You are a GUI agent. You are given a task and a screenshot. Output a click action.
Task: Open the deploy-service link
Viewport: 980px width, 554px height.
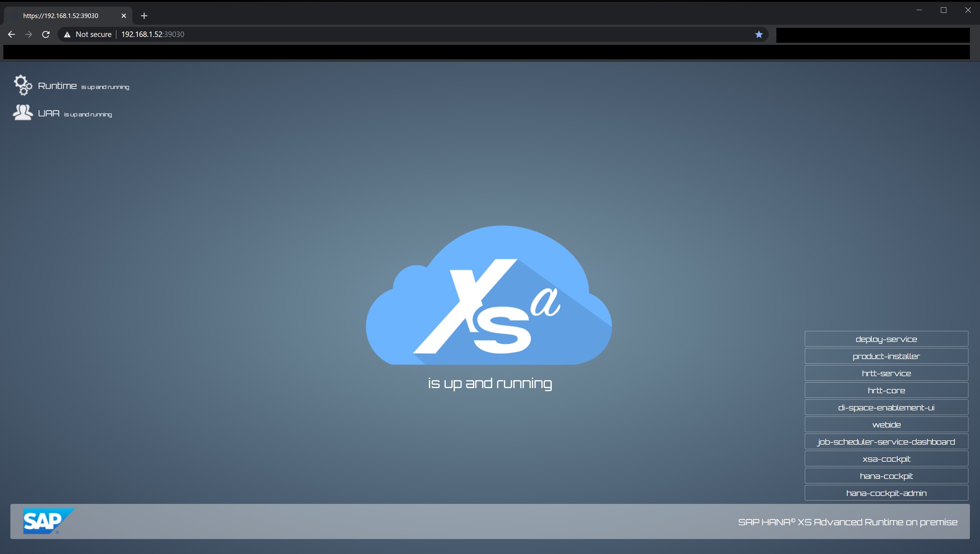[x=886, y=339]
